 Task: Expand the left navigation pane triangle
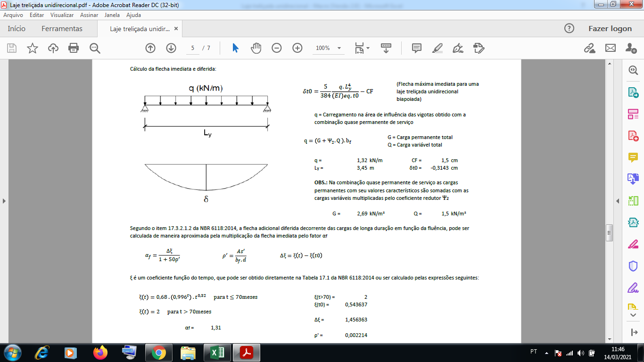tap(4, 201)
